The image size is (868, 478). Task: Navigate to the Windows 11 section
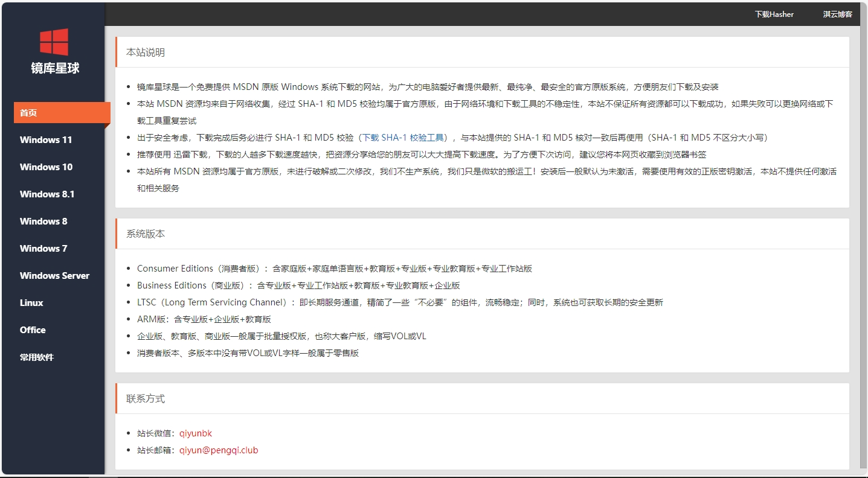(x=46, y=139)
